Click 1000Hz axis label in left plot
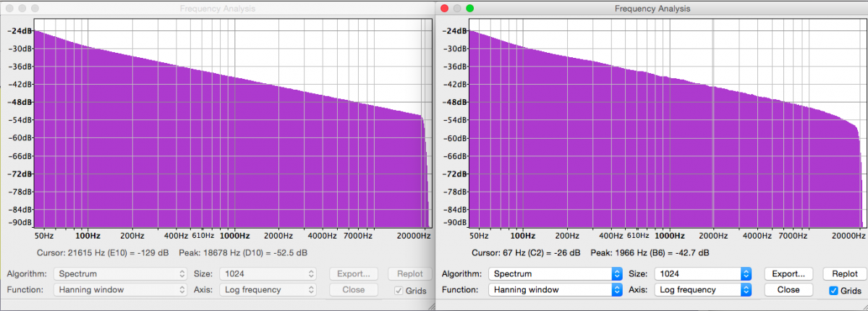The image size is (868, 311). [234, 236]
